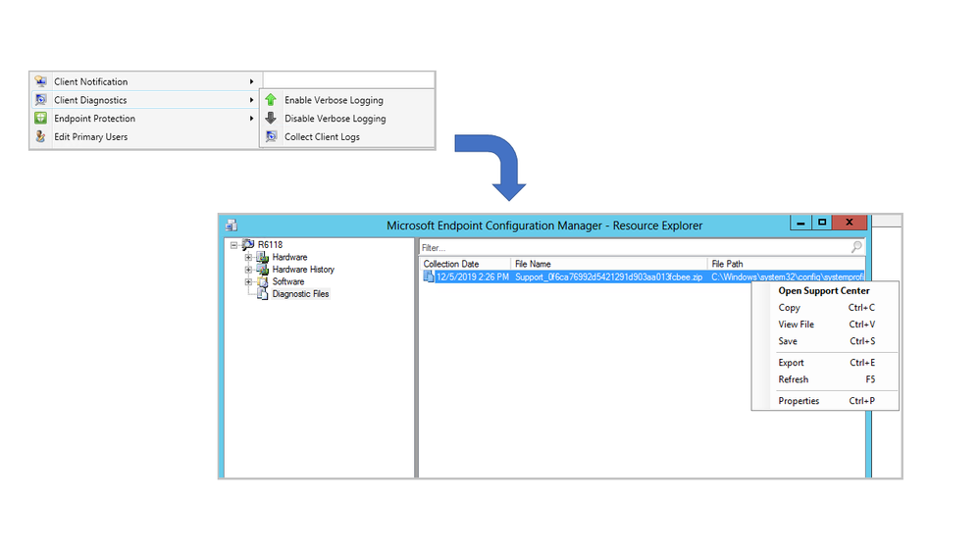Viewport: 980px width, 551px height.
Task: Click the Hardware History node icon
Action: click(x=263, y=270)
